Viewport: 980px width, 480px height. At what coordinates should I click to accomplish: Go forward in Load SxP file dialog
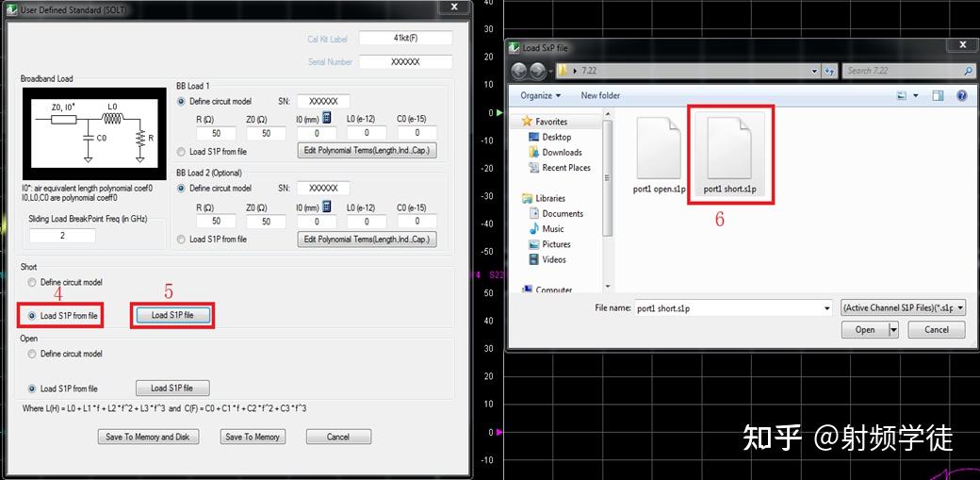point(538,71)
